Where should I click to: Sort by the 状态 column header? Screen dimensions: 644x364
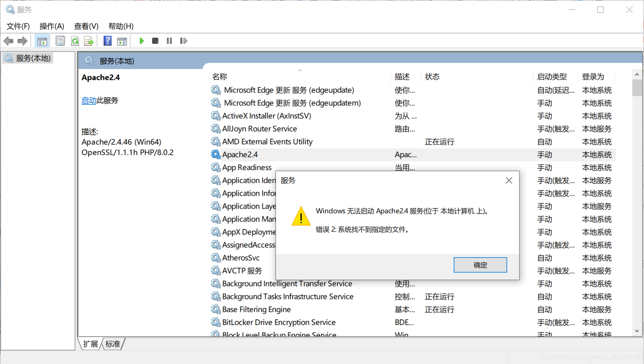(432, 77)
